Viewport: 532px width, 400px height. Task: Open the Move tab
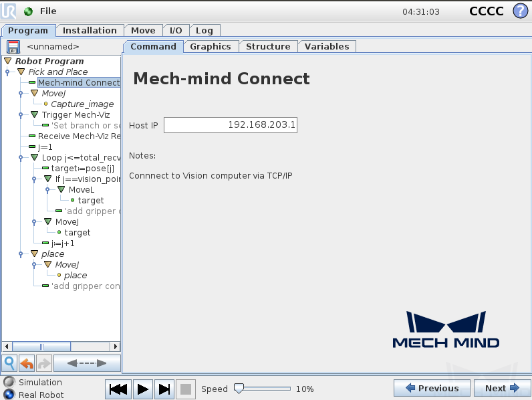[143, 30]
